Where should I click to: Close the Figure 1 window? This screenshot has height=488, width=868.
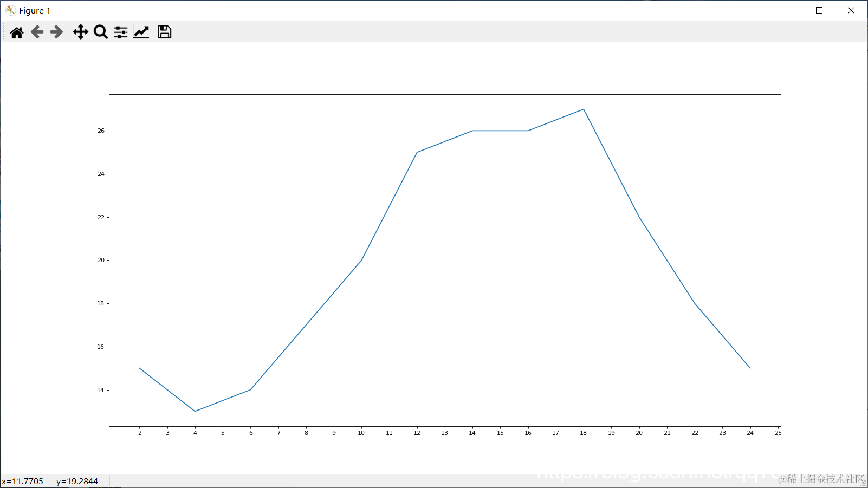click(851, 10)
